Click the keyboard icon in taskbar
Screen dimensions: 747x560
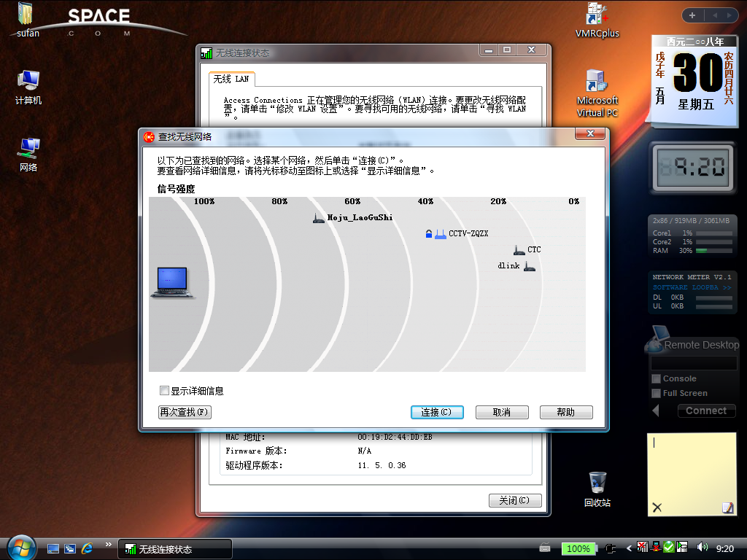pos(545,548)
